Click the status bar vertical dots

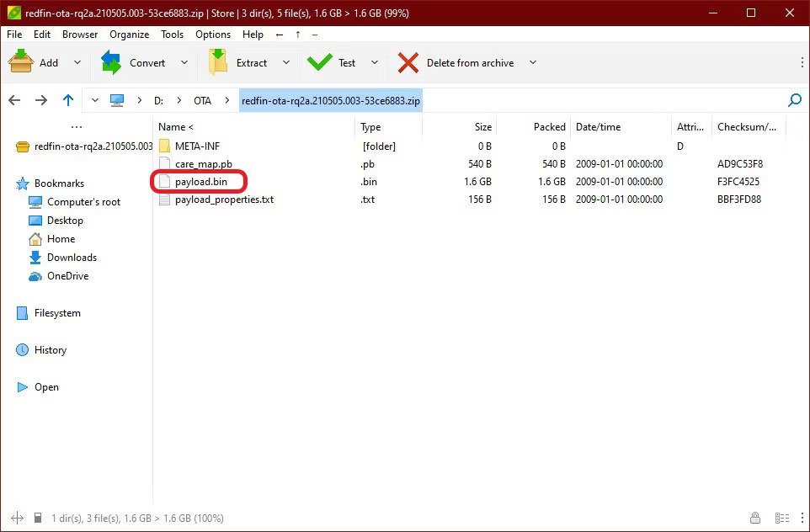click(x=802, y=518)
